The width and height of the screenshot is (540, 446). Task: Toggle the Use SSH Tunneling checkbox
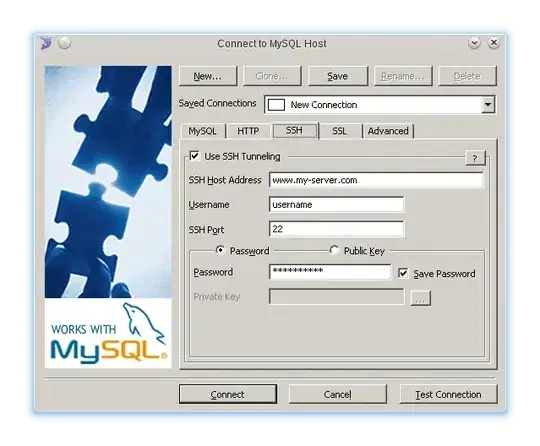[195, 156]
